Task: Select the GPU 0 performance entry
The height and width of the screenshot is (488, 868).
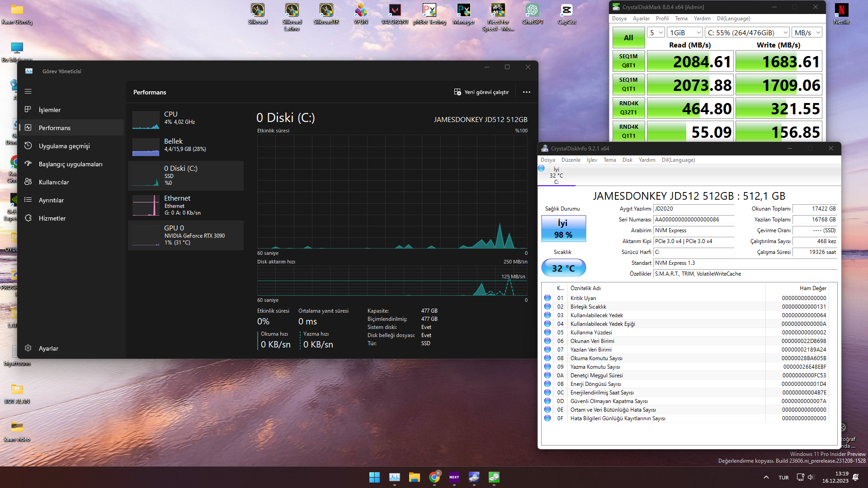Action: tap(186, 235)
